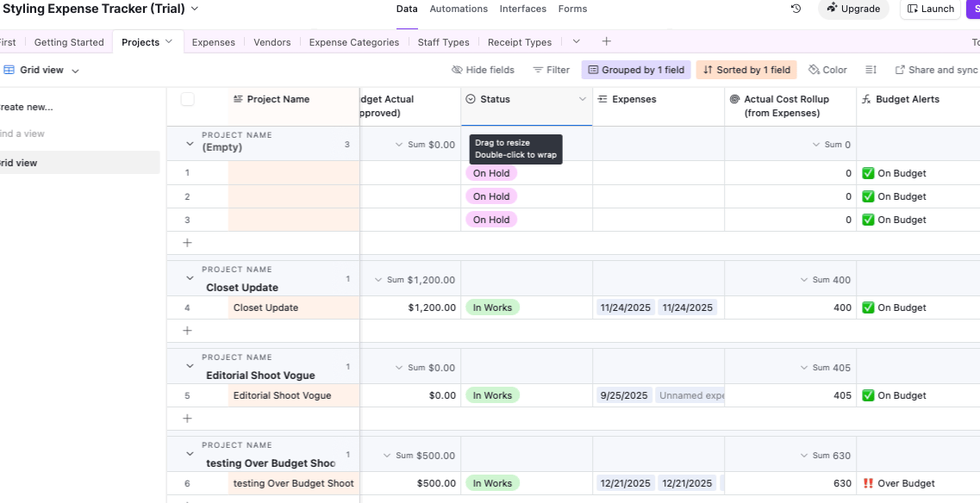Open the Automations tab
The width and height of the screenshot is (980, 503).
[x=459, y=9]
